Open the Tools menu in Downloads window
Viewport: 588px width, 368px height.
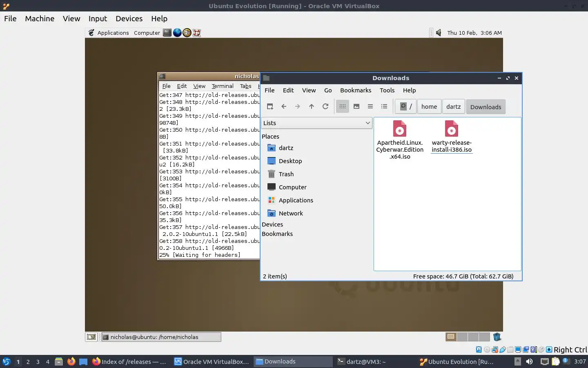(387, 90)
